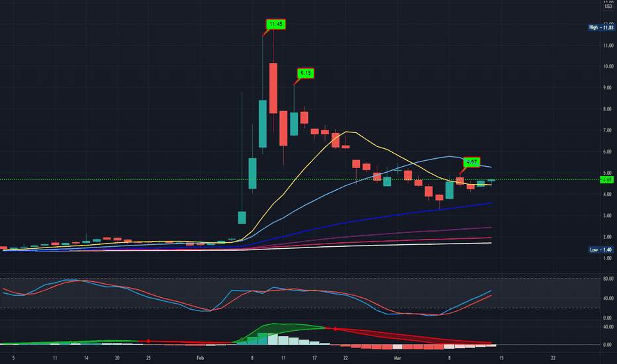Screen dimensions: 617x364
Task: Click the 20 date axis label
Action: coord(117,358)
